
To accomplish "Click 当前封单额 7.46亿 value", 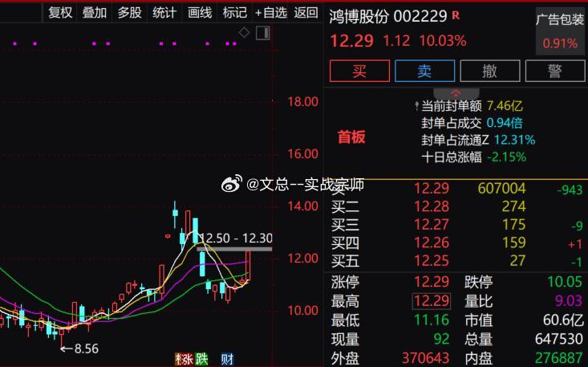I will pyautogui.click(x=505, y=106).
